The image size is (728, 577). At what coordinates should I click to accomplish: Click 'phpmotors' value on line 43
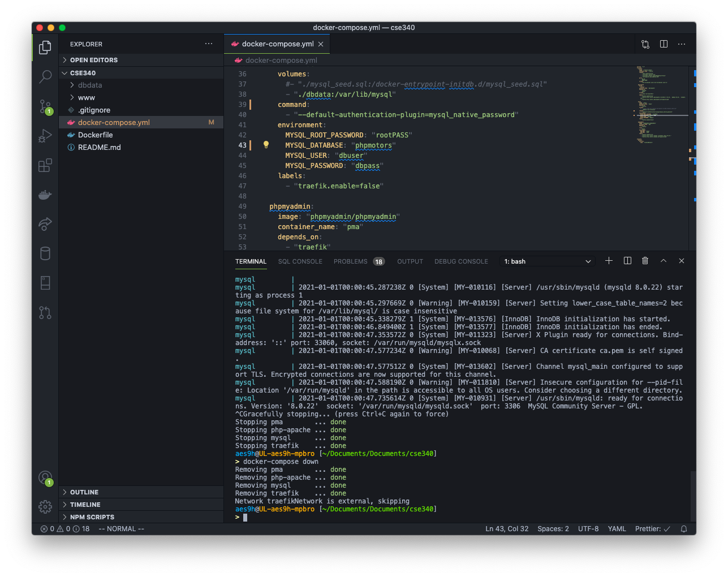pyautogui.click(x=373, y=145)
